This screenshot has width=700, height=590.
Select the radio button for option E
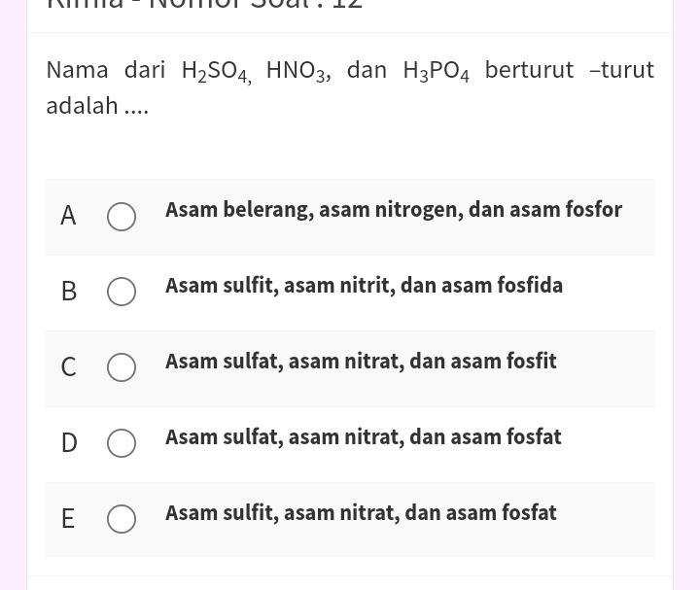point(122,519)
